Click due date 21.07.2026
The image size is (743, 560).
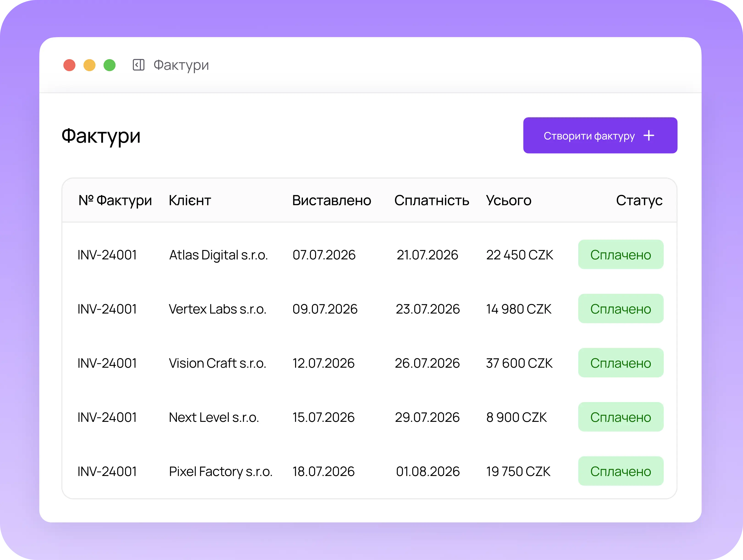click(x=427, y=255)
